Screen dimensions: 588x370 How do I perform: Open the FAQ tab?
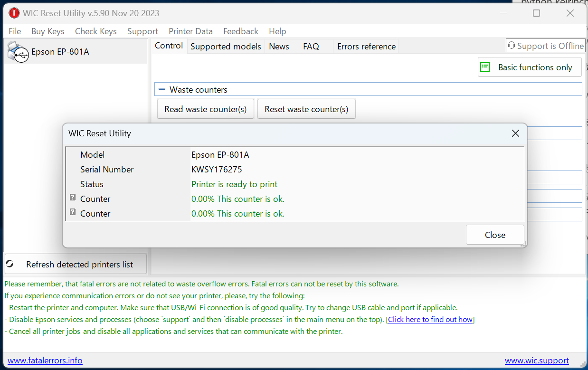point(311,46)
